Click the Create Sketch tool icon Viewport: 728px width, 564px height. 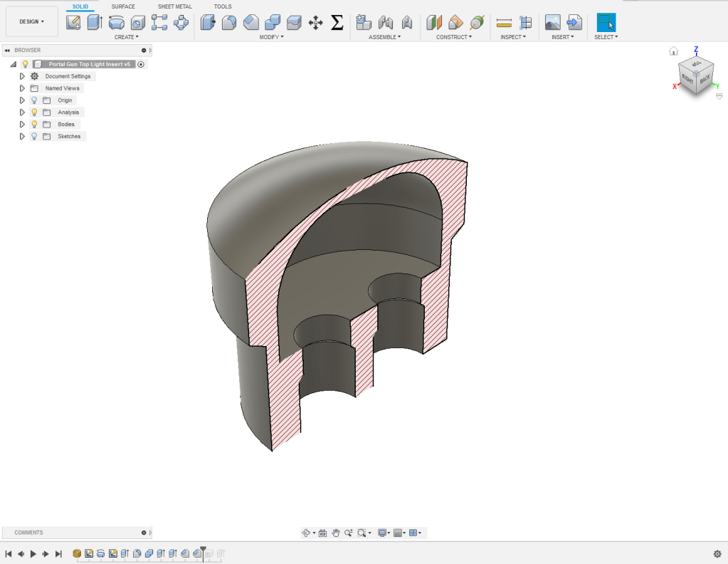coord(73,23)
